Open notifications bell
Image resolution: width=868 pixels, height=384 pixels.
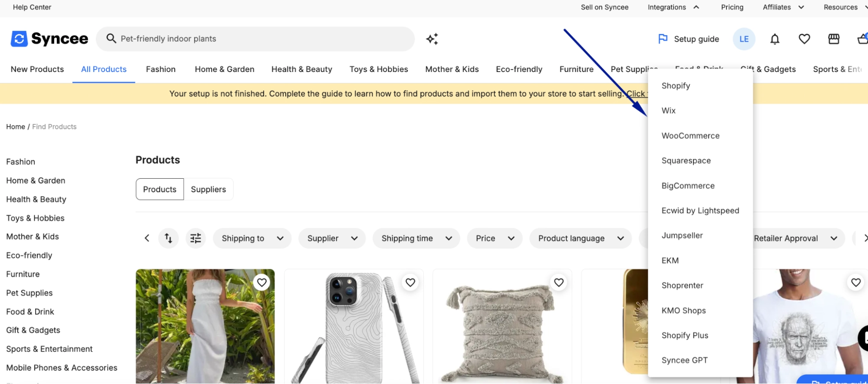775,39
